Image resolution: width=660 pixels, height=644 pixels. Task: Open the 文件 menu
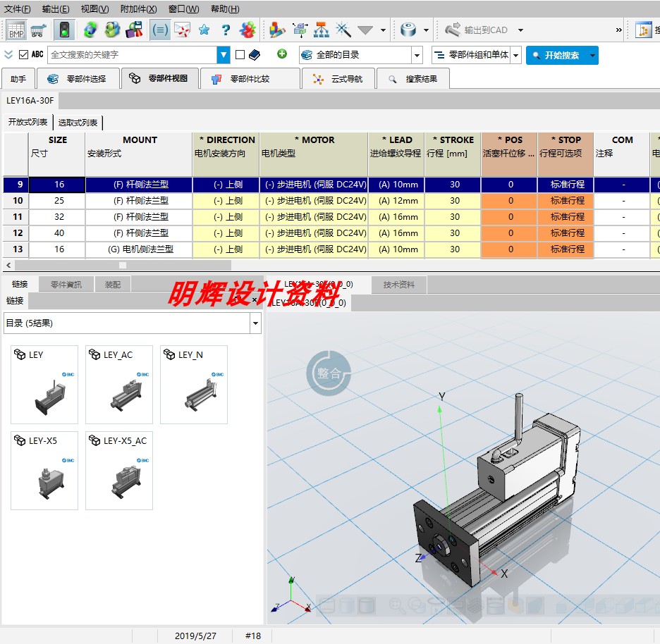[17, 9]
